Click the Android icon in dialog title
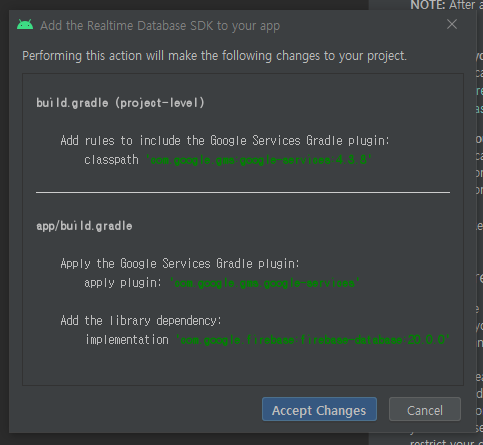Image resolution: width=483 pixels, height=445 pixels. (25, 25)
